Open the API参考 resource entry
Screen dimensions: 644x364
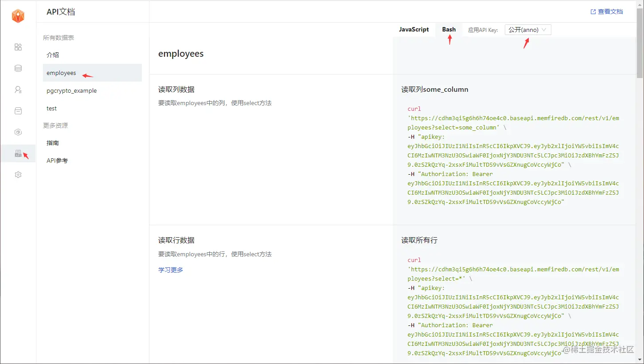click(57, 160)
